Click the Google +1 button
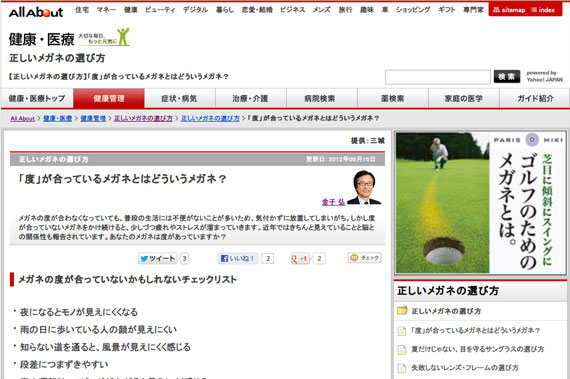Image resolution: width=570 pixels, height=379 pixels. point(300,258)
